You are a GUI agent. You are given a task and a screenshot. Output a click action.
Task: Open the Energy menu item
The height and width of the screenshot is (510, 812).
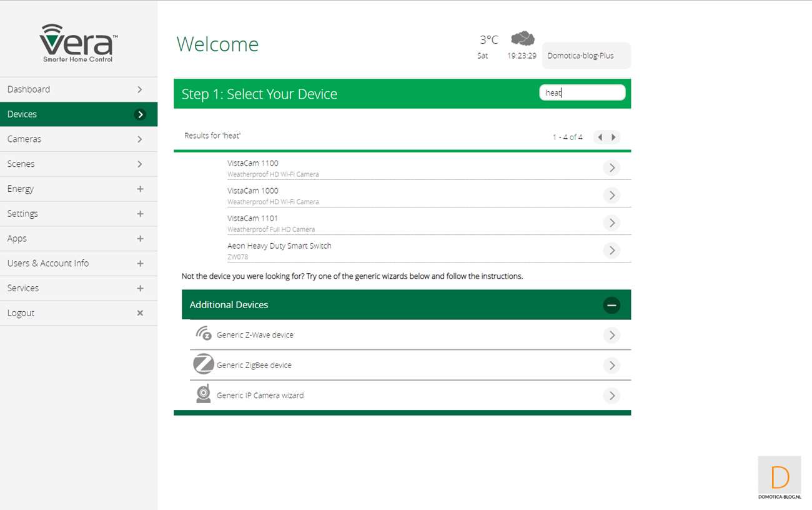click(x=79, y=189)
